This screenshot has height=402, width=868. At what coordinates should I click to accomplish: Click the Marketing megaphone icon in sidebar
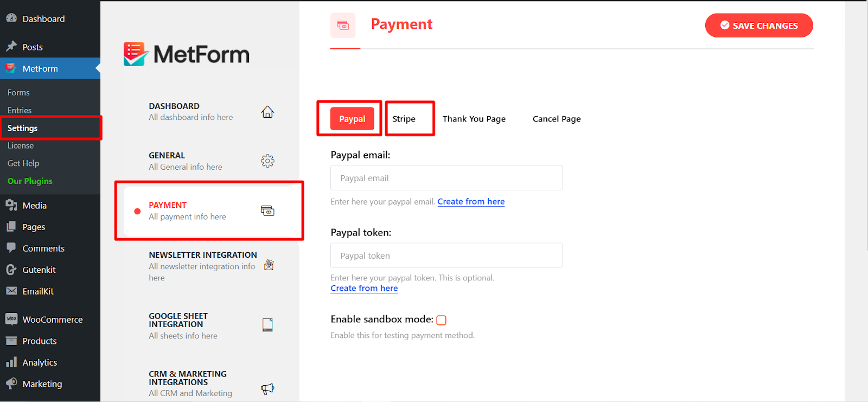coord(11,384)
